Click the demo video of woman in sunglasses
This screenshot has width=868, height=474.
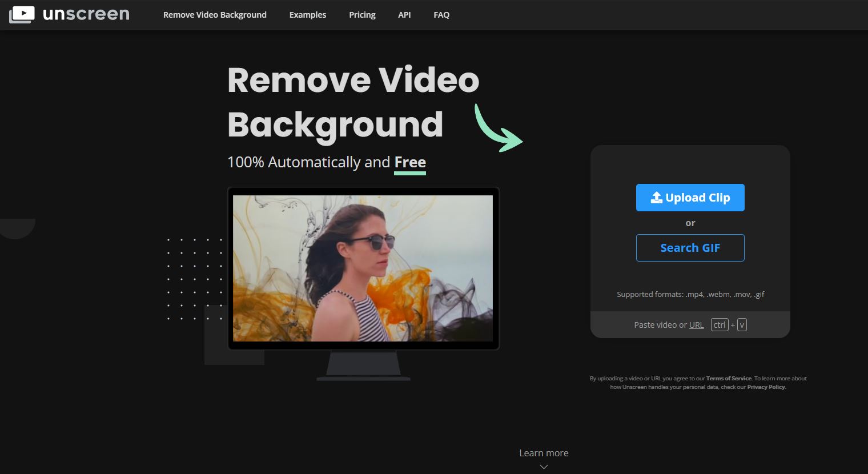363,268
